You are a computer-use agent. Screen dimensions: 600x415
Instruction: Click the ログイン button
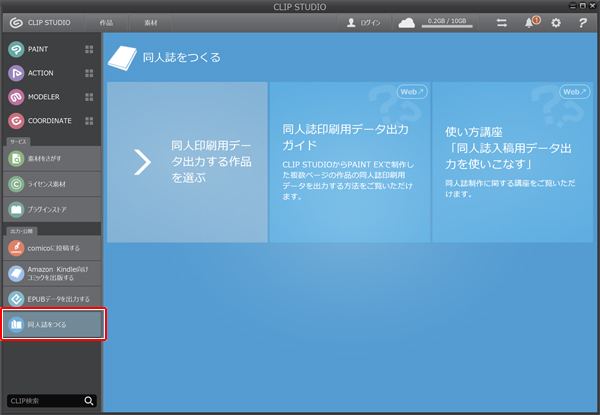click(x=364, y=23)
